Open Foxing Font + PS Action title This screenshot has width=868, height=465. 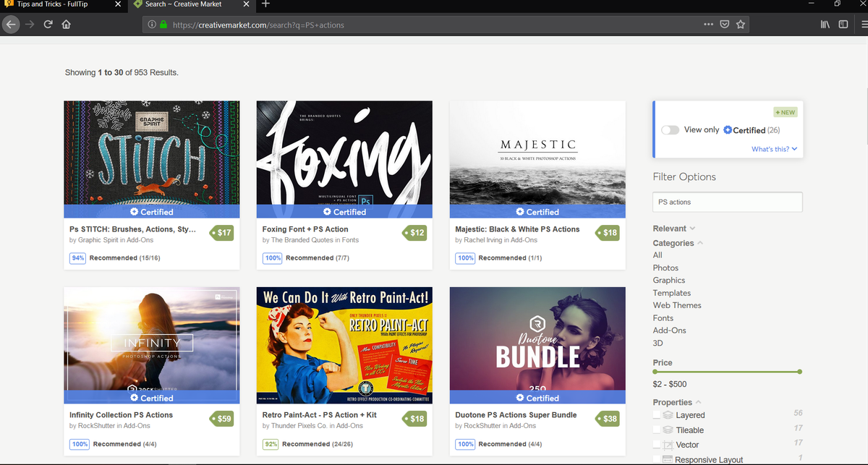coord(305,229)
